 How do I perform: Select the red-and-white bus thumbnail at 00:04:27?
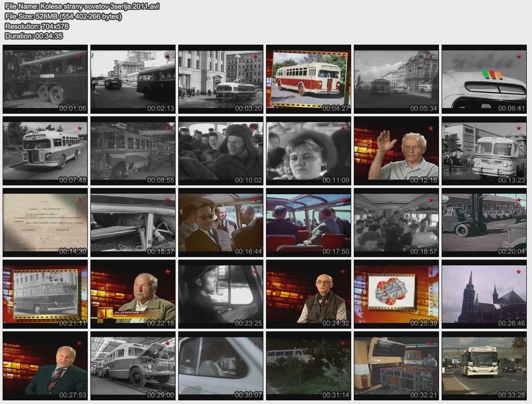pos(309,79)
